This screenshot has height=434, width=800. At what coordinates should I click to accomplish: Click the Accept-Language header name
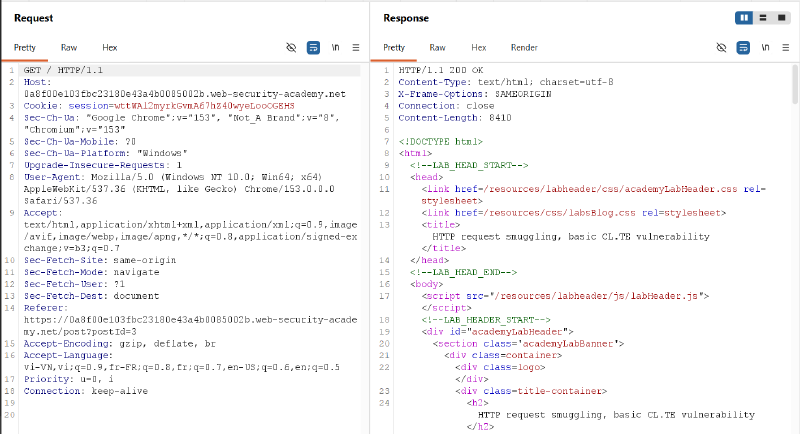click(x=68, y=355)
